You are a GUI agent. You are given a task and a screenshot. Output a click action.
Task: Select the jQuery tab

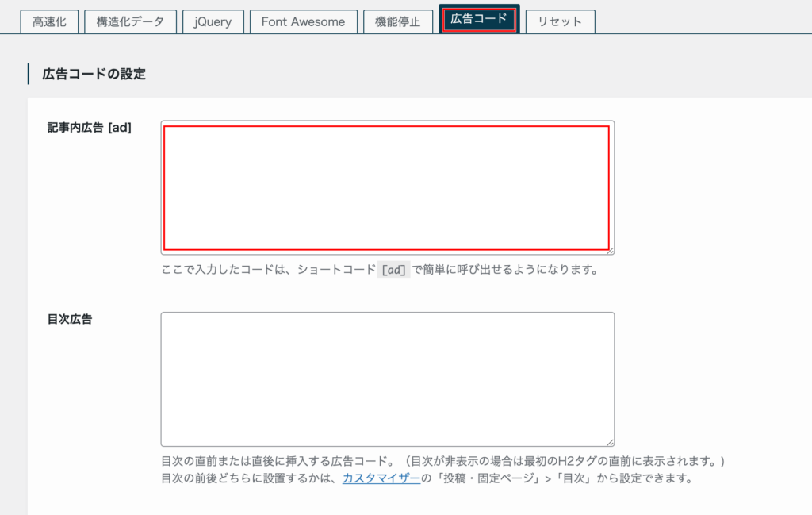(213, 21)
